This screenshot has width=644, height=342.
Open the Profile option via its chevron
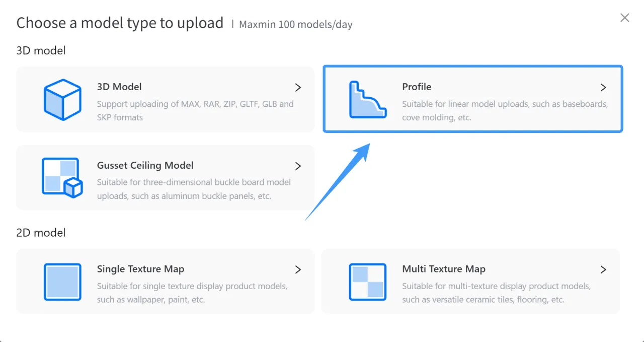coord(603,87)
